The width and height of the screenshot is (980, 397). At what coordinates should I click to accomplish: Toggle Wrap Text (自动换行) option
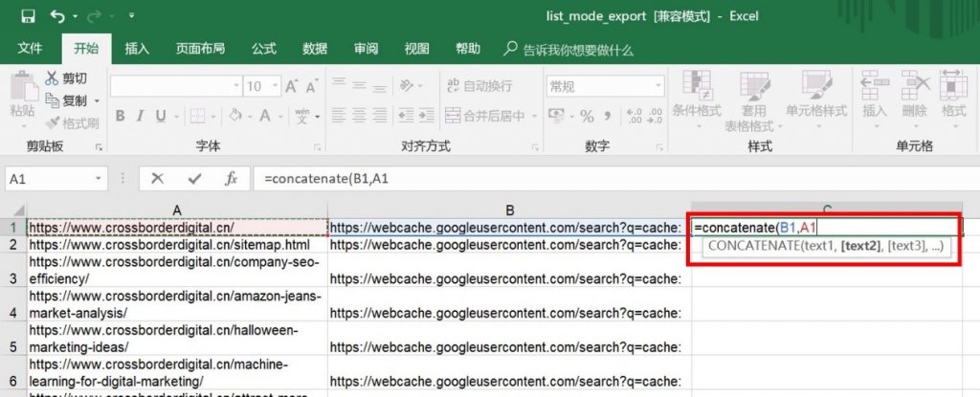coord(479,86)
